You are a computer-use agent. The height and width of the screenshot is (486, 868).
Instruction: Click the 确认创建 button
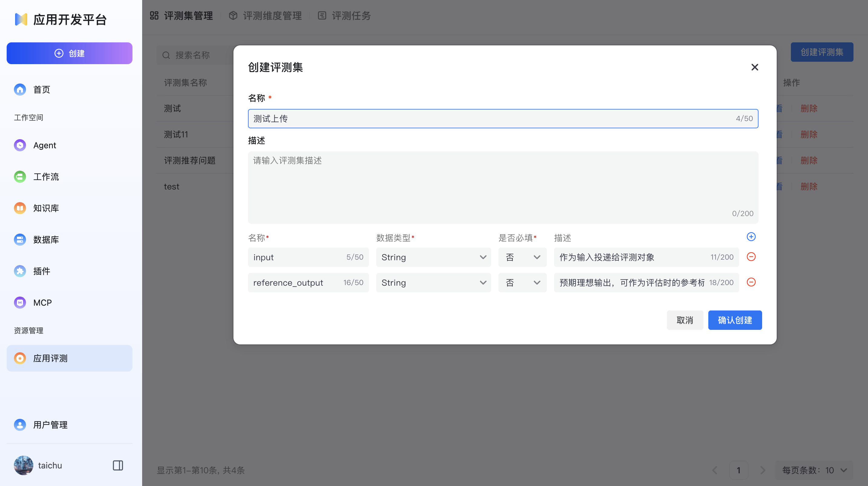tap(735, 320)
